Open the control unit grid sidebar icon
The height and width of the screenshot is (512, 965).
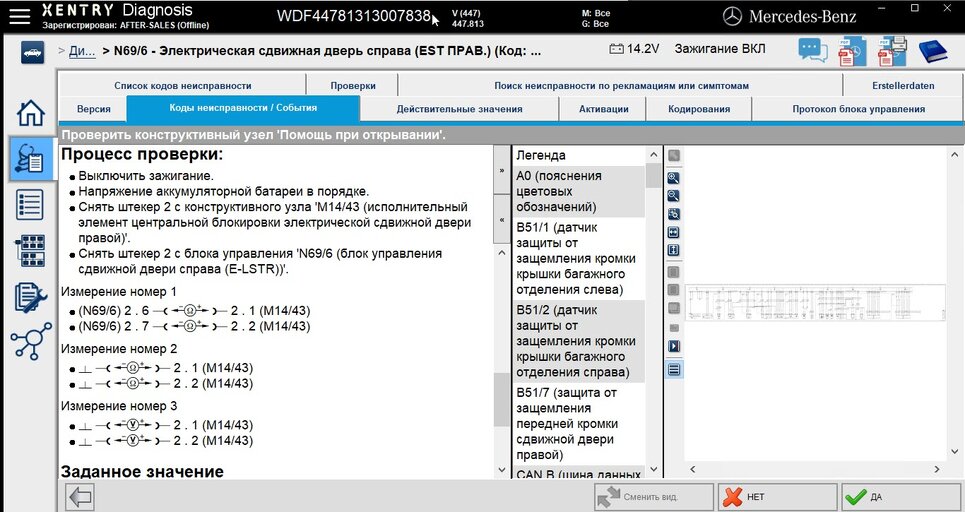(31, 250)
